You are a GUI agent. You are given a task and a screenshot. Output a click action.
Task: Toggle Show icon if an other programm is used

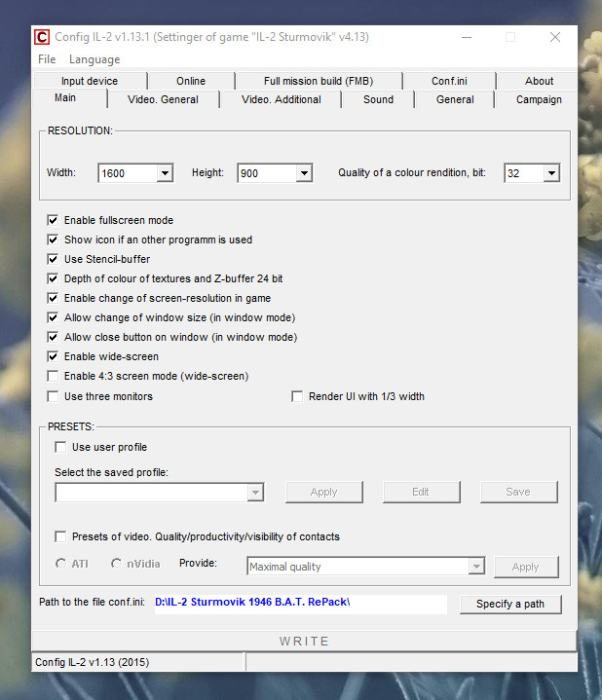53,239
